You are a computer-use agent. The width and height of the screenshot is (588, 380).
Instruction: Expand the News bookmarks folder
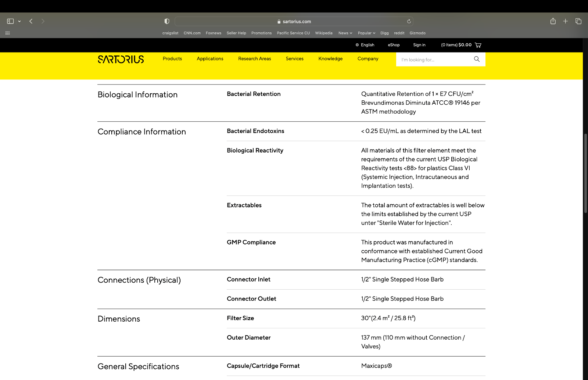tap(345, 33)
